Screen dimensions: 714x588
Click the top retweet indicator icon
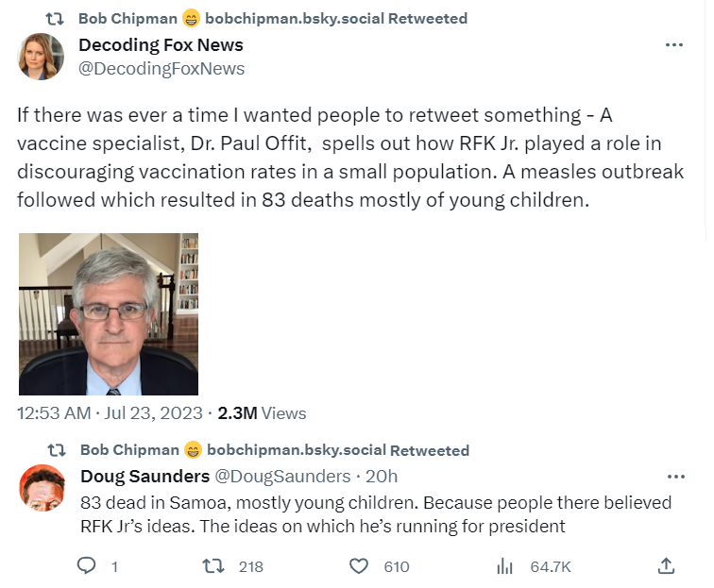(x=55, y=19)
